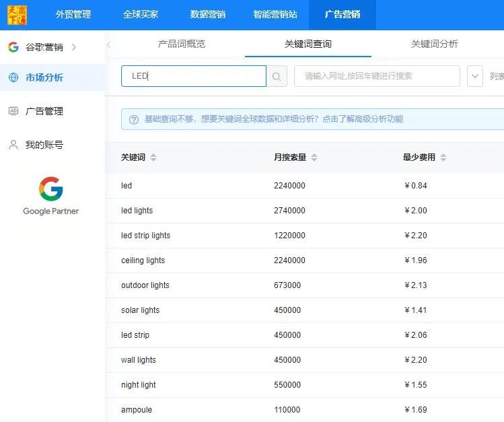This screenshot has height=422, width=504.
Task: Open the 智能营销站 top menu
Action: coord(275,14)
